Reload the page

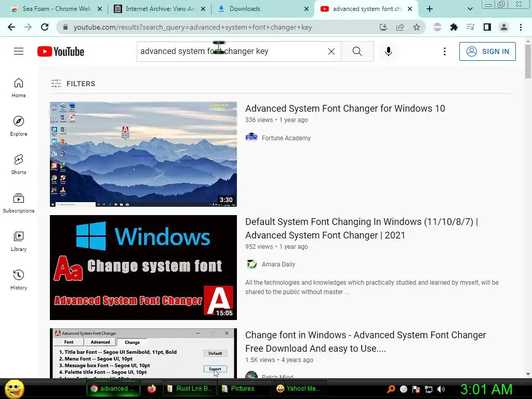[45, 27]
